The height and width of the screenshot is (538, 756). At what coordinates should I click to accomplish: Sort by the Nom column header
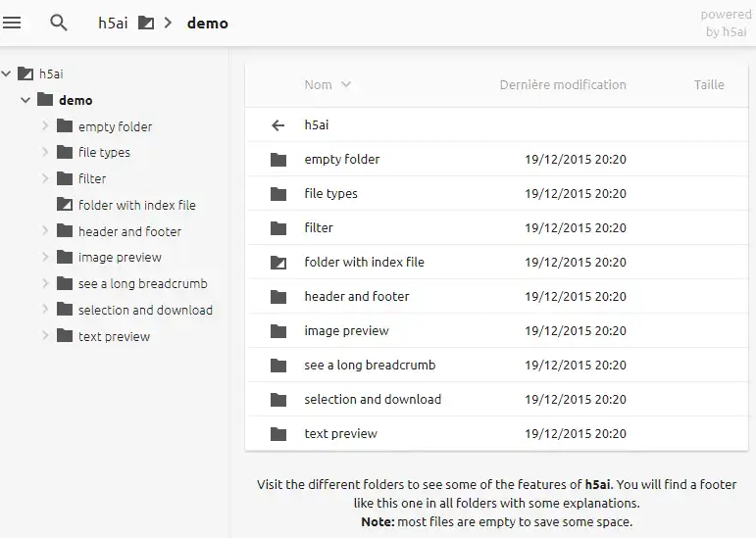pyautogui.click(x=319, y=85)
